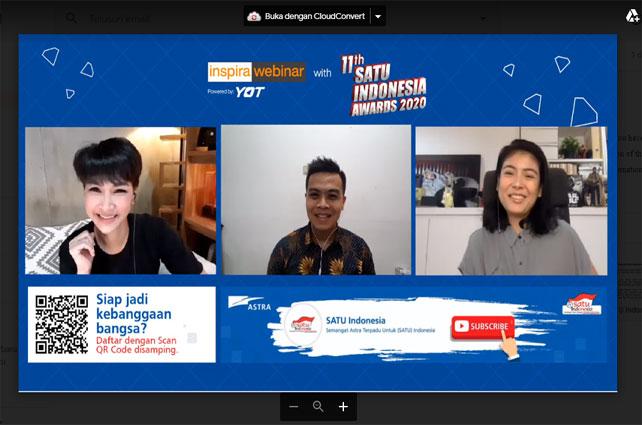Click the Astra logo in banner

(250, 303)
